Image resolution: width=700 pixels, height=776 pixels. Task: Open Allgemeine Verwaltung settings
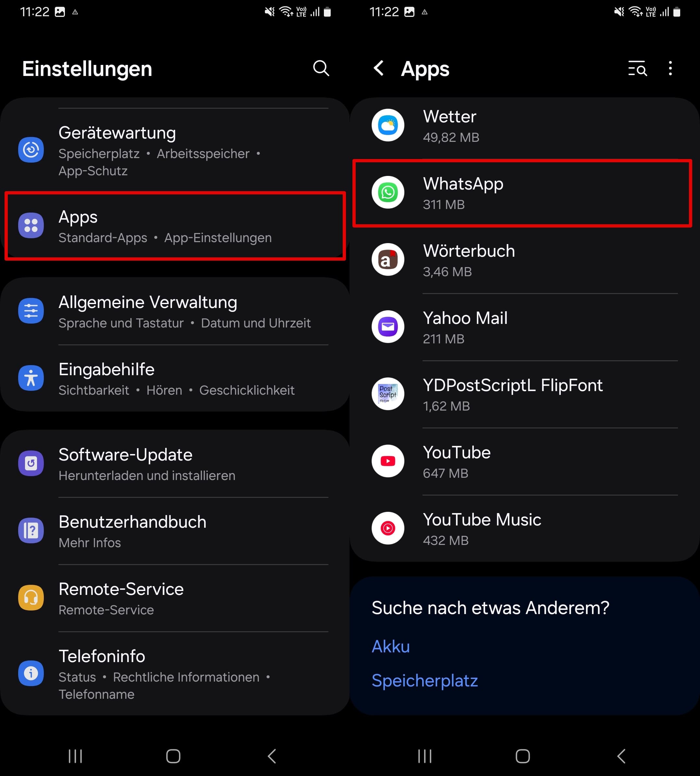tap(175, 311)
